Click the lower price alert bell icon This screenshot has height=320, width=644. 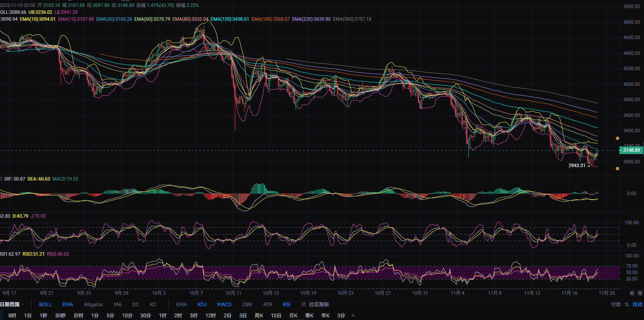618,169
